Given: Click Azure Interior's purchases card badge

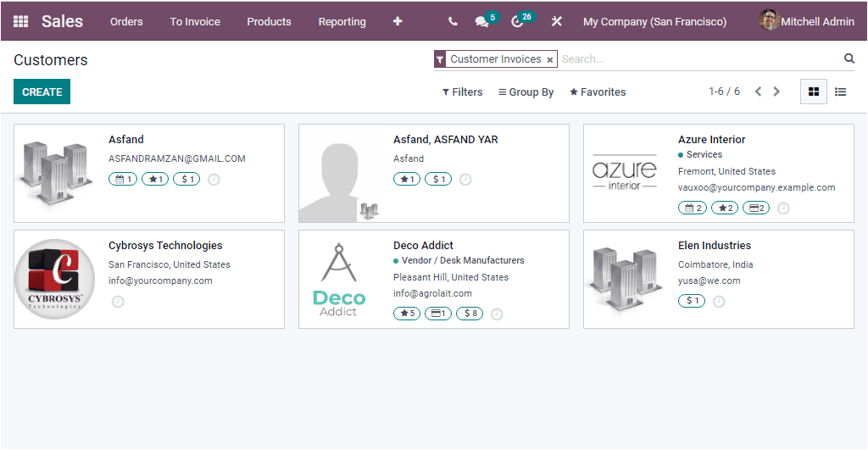Looking at the screenshot, I should tap(755, 208).
